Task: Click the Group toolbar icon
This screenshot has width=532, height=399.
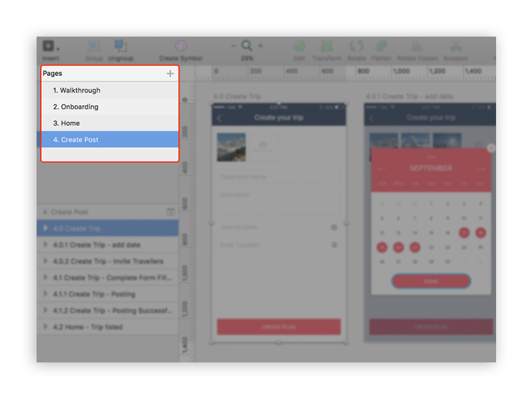Action: coord(94,46)
